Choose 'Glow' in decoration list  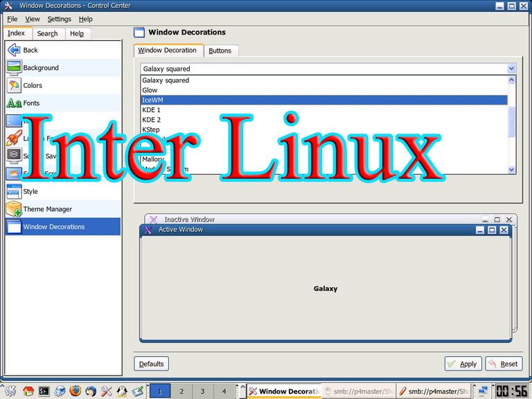point(324,90)
